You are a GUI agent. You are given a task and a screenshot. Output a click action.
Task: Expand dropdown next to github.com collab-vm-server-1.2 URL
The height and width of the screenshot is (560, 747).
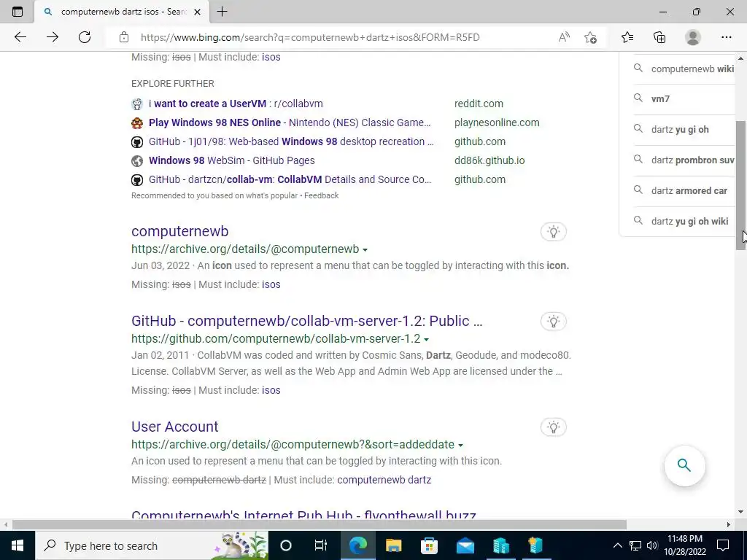click(426, 340)
